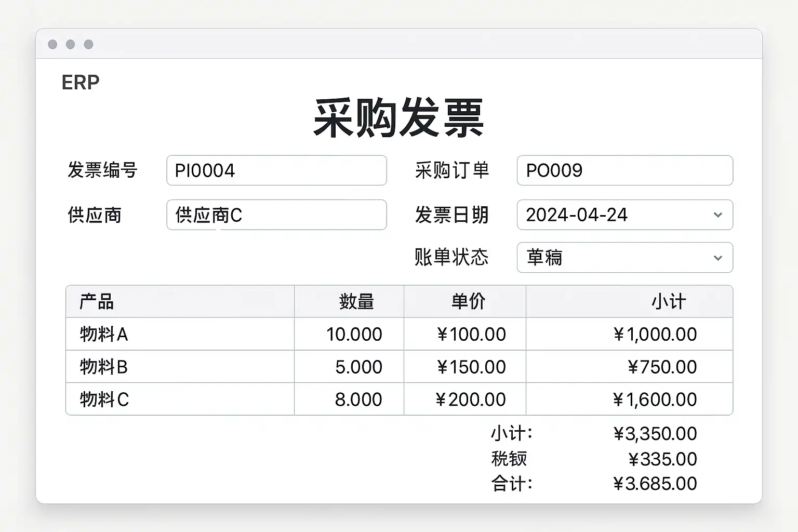This screenshot has width=798, height=532.
Task: Click the ERP logo text
Action: click(x=81, y=82)
